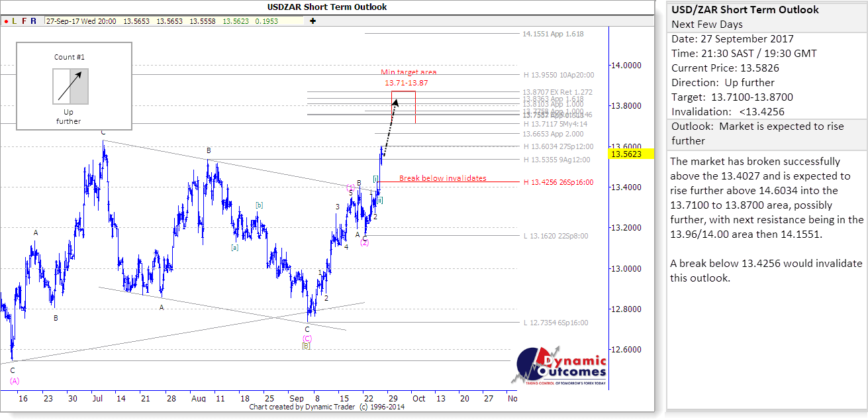This screenshot has width=868, height=420.
Task: Click the 'Current Price: 13.5826' line
Action: pos(725,68)
